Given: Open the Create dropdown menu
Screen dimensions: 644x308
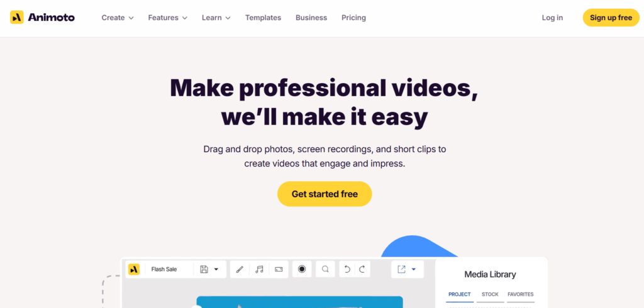Looking at the screenshot, I should (118, 18).
